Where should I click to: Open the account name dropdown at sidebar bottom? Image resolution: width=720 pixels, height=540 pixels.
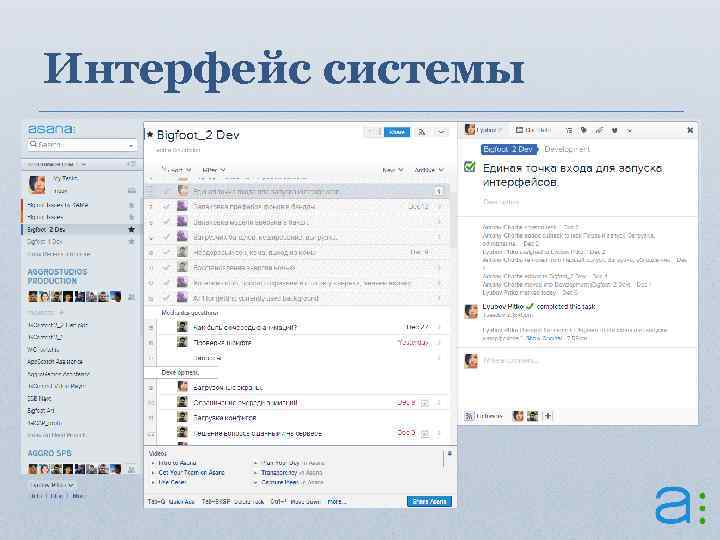coord(52,485)
